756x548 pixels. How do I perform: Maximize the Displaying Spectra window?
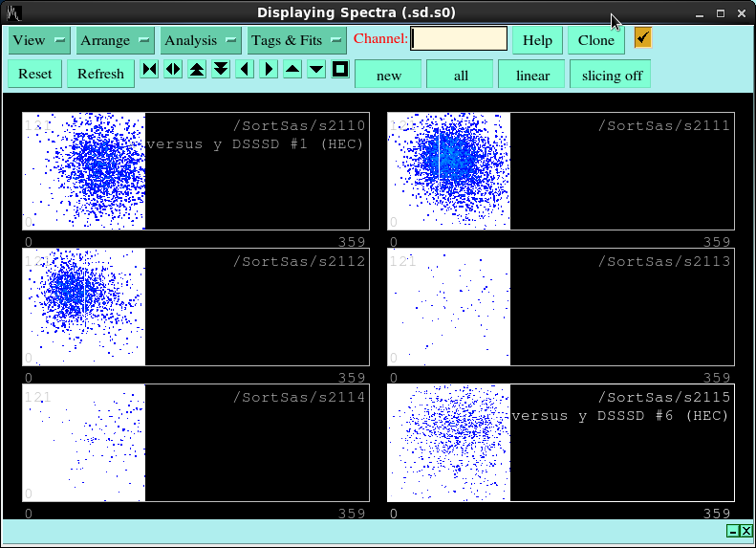coord(721,13)
